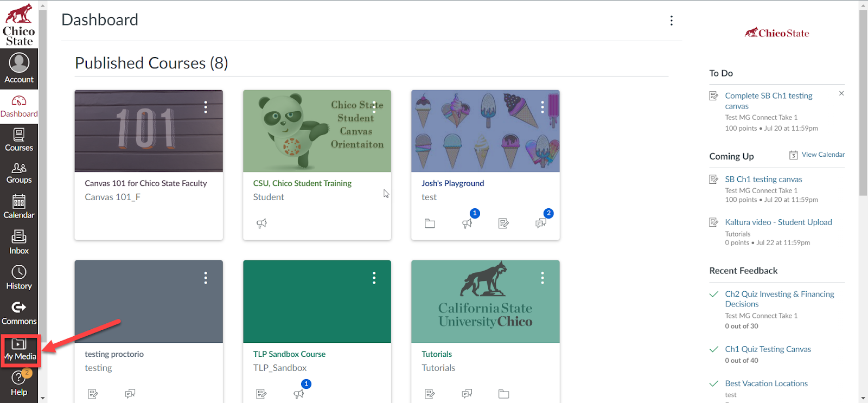Open assignments icon on testing proctorio card

pyautogui.click(x=93, y=394)
